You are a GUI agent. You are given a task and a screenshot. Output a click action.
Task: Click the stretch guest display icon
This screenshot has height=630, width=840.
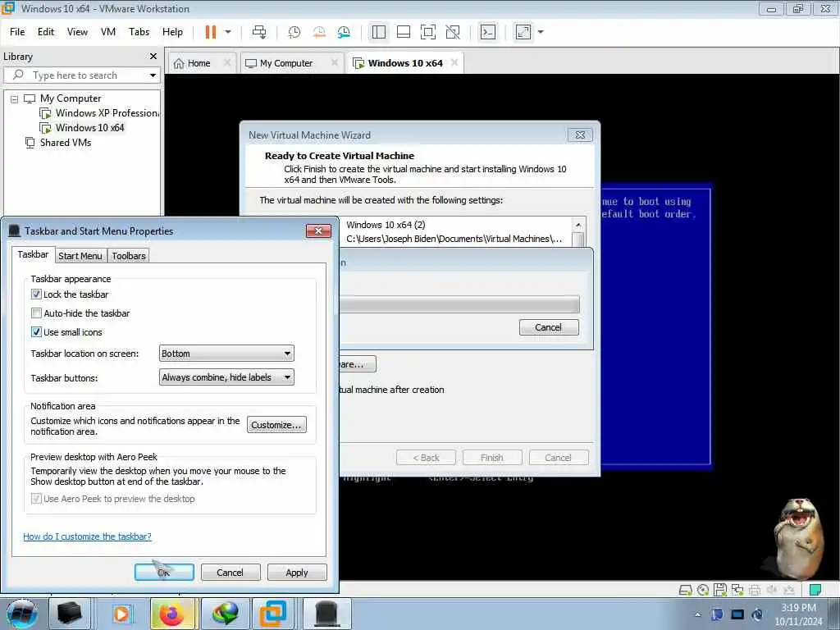pyautogui.click(x=523, y=32)
